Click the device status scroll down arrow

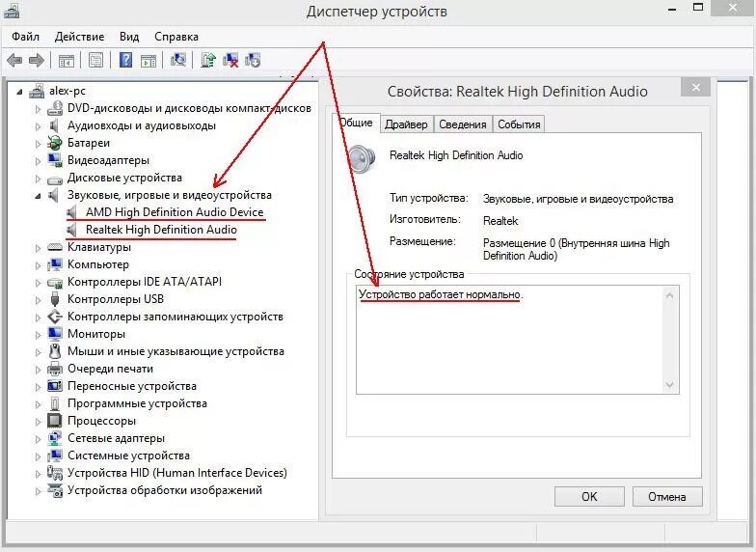669,384
